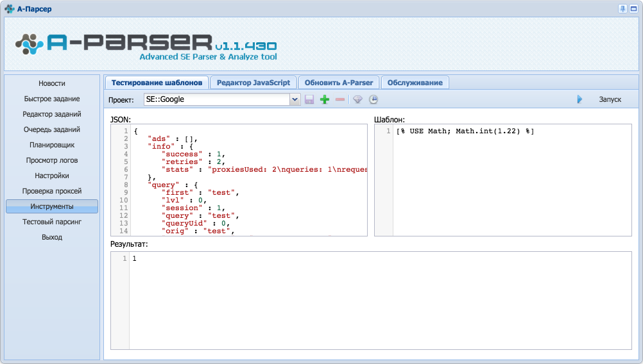Open Проверка проксей in sidebar
This screenshot has width=643, height=364.
coord(52,191)
